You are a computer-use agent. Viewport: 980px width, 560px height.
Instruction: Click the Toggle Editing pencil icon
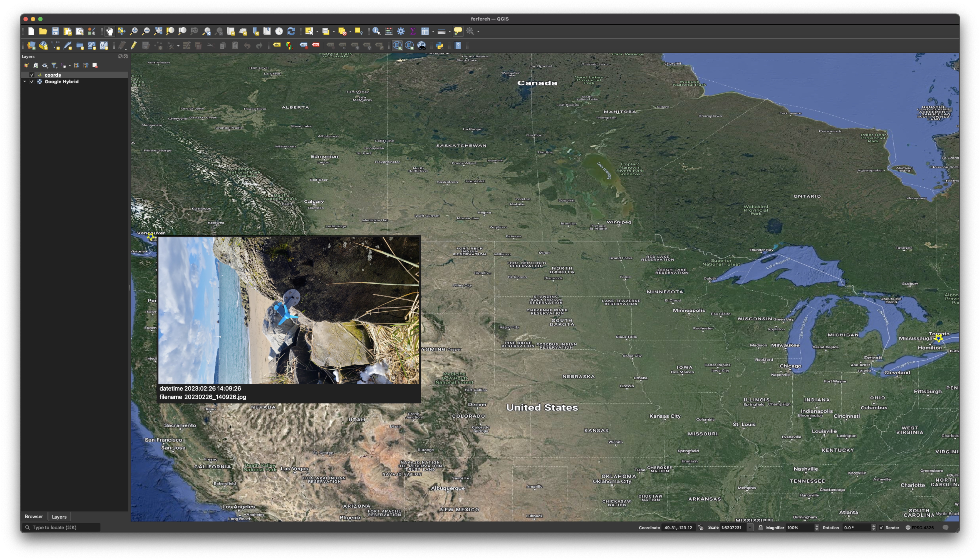point(134,46)
